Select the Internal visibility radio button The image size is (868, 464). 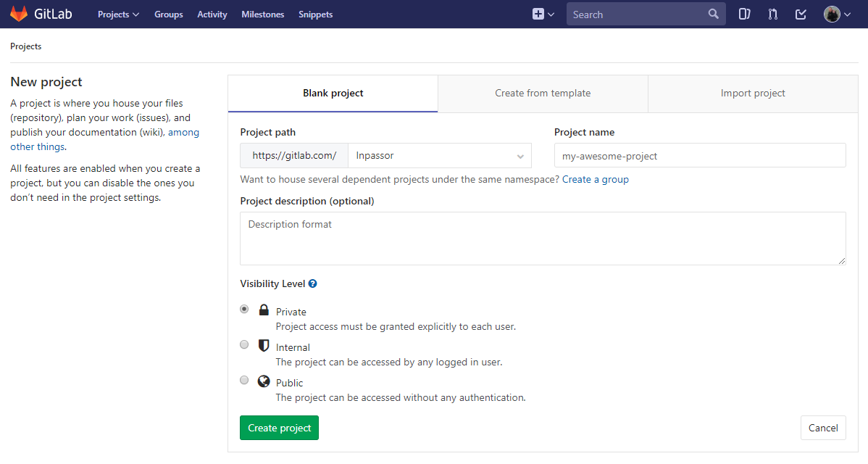point(244,344)
